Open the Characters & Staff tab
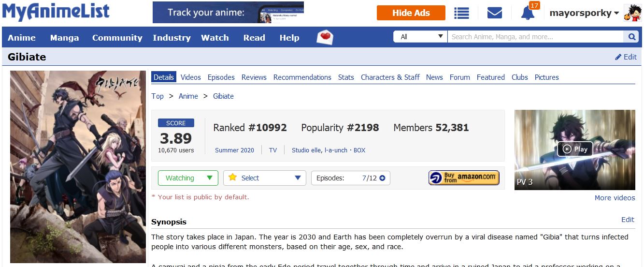 pos(390,77)
